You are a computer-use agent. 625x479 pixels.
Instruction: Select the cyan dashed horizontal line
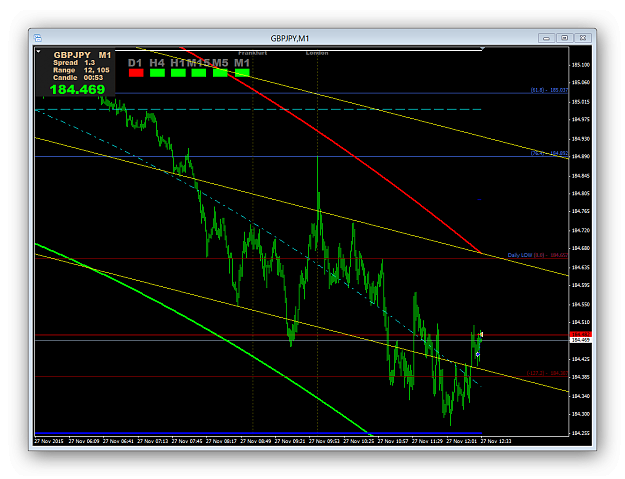(x=258, y=109)
